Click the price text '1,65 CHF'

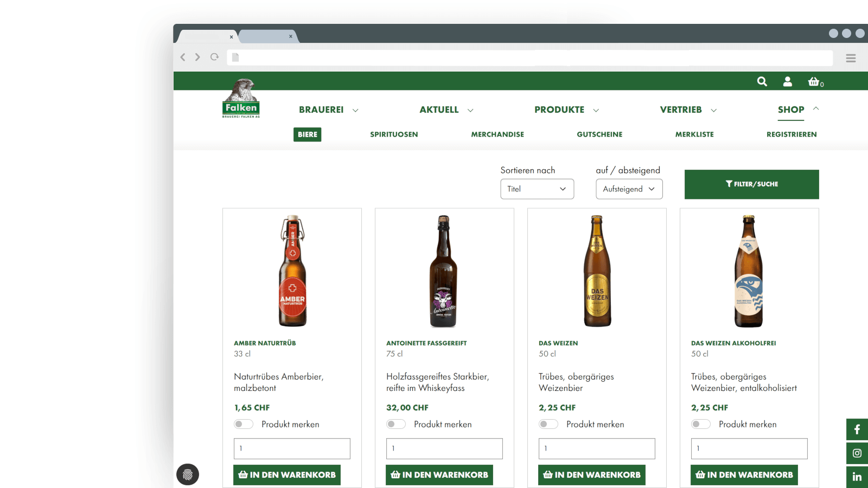pyautogui.click(x=252, y=408)
